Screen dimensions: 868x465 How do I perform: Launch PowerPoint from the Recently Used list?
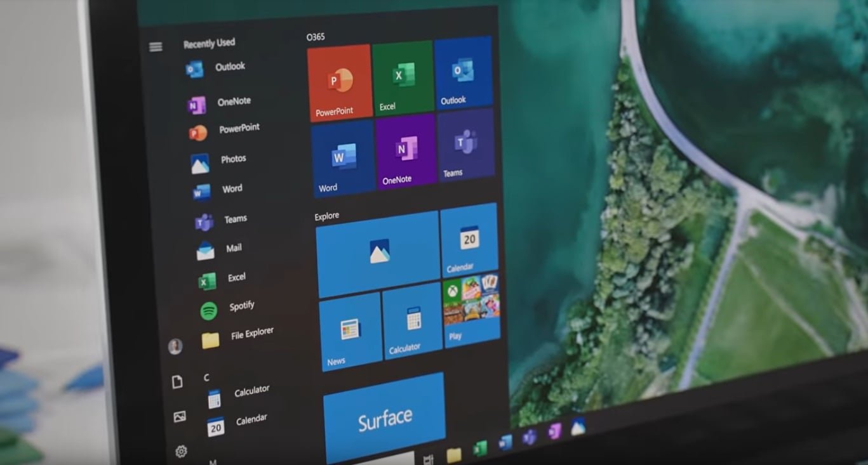point(224,131)
